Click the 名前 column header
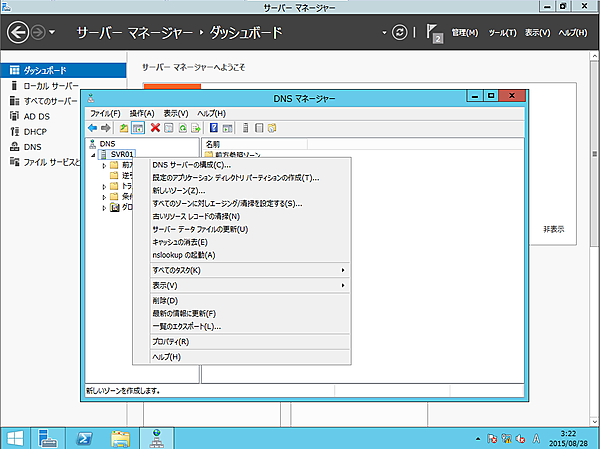Viewport: 600px width, 449px height. coord(254,144)
